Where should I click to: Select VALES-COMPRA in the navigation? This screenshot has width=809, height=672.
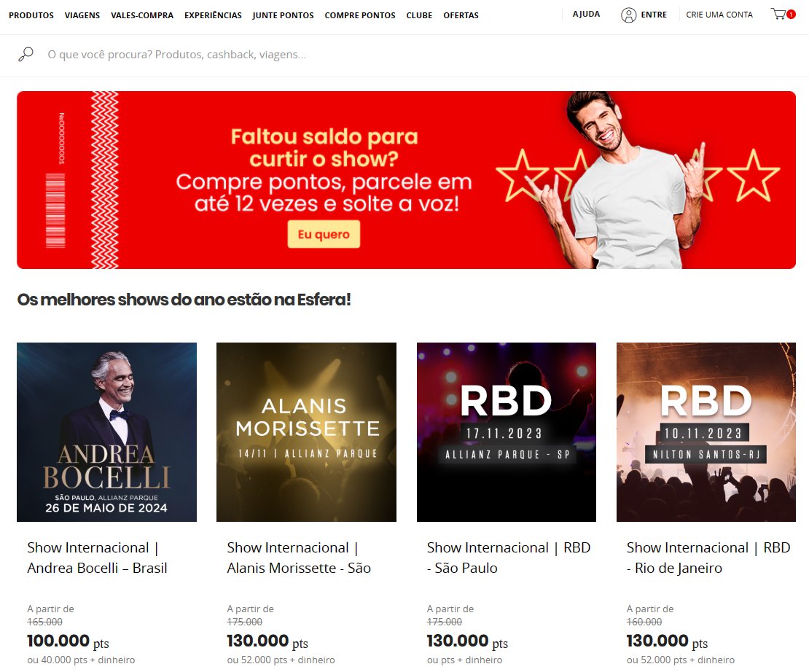tap(142, 15)
